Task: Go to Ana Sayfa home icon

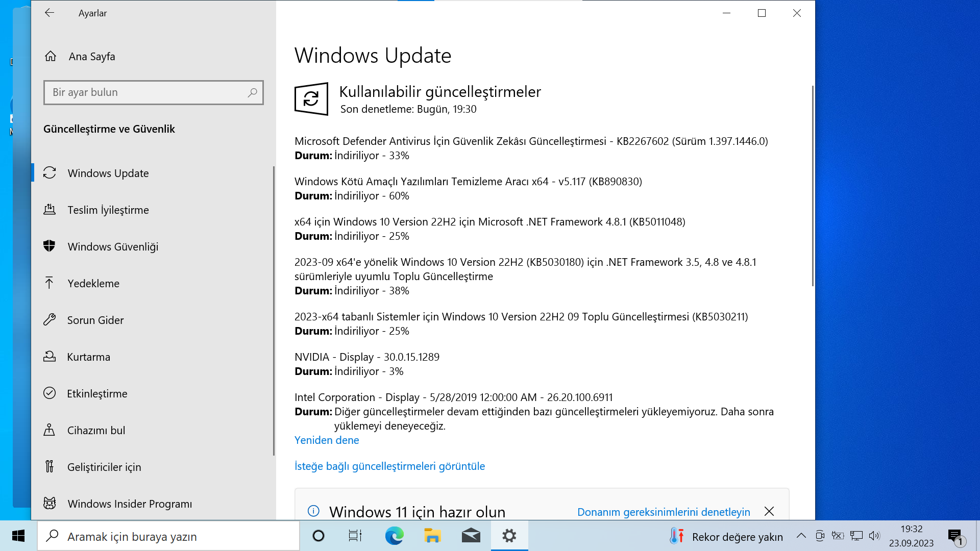Action: coord(51,56)
